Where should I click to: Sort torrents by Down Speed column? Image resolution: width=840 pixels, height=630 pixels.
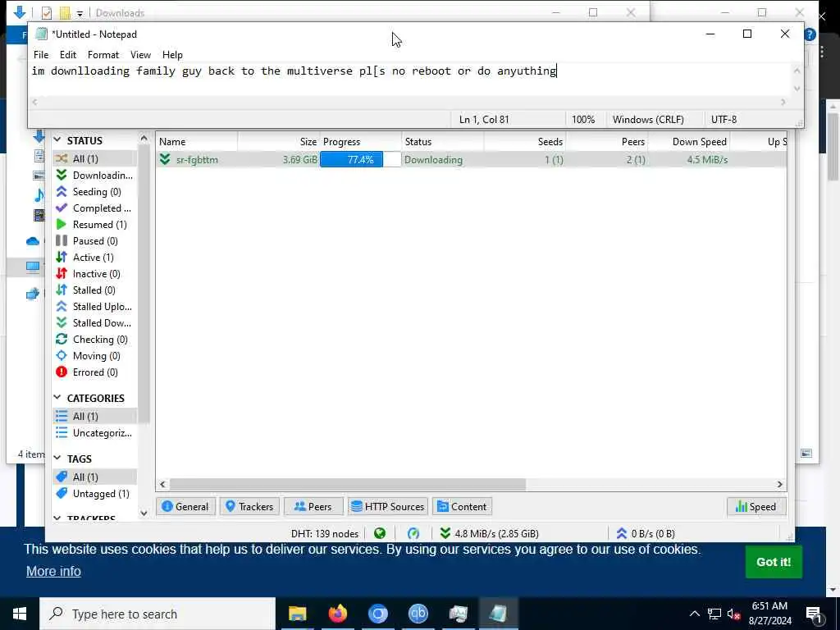click(x=689, y=141)
